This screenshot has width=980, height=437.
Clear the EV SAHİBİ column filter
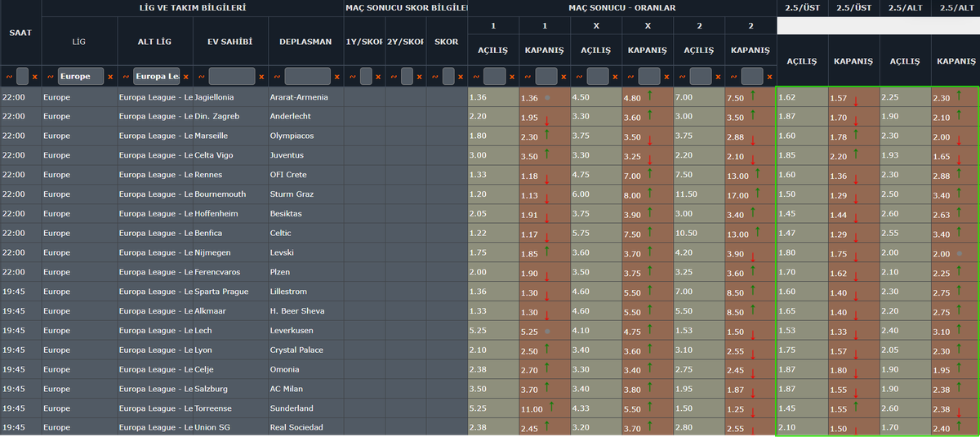tap(262, 77)
